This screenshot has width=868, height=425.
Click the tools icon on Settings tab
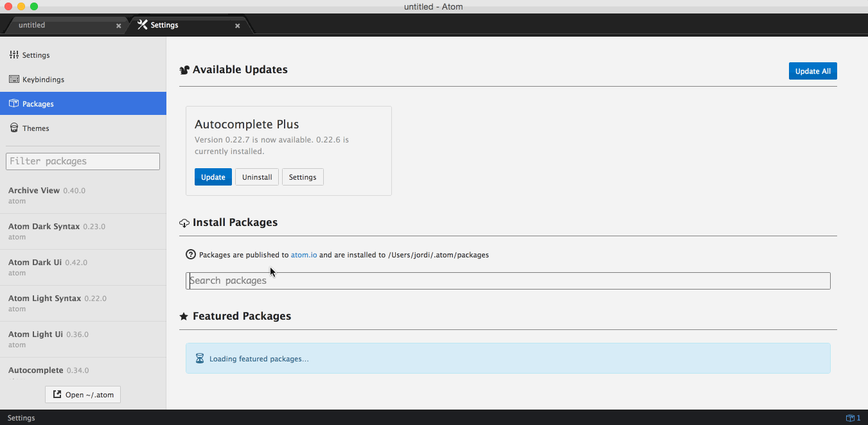[143, 25]
